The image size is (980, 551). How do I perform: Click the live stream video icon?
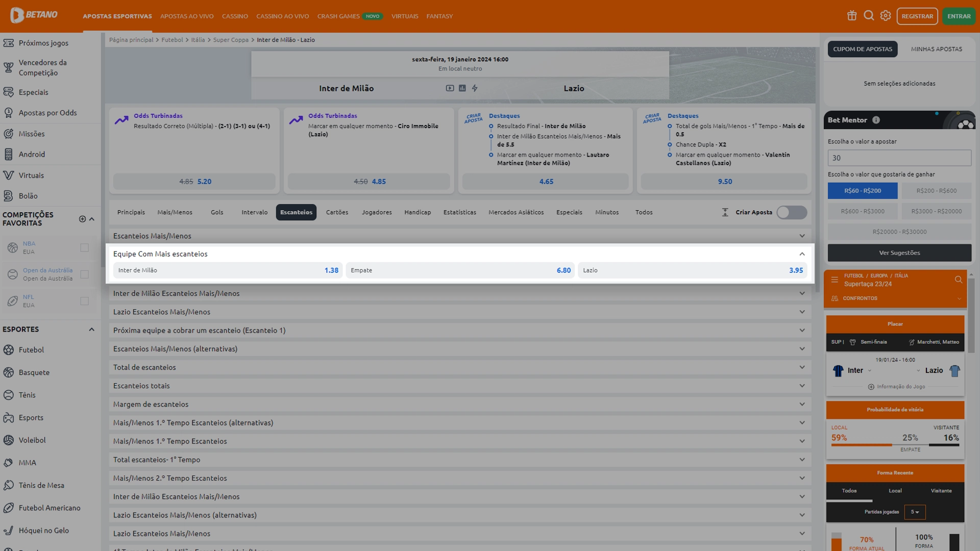[450, 88]
